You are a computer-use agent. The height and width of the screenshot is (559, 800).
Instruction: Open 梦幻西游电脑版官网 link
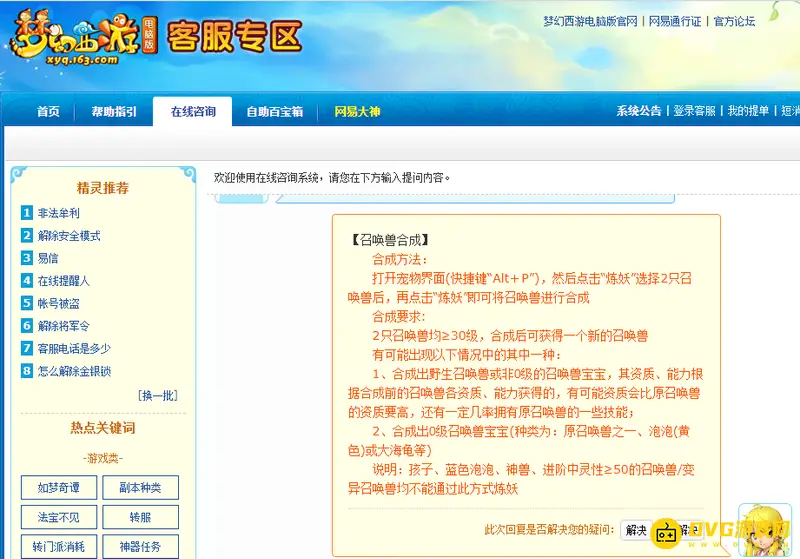tap(590, 21)
